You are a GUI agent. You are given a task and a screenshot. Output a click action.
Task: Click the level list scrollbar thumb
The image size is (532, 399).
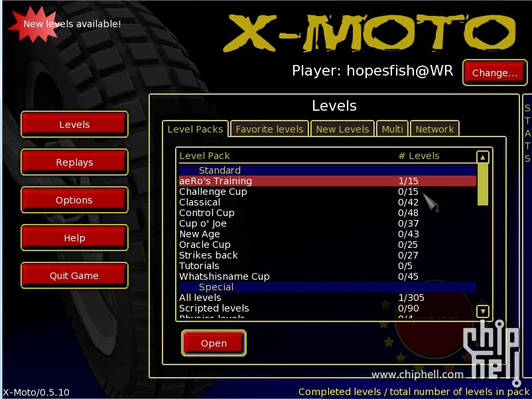(482, 184)
